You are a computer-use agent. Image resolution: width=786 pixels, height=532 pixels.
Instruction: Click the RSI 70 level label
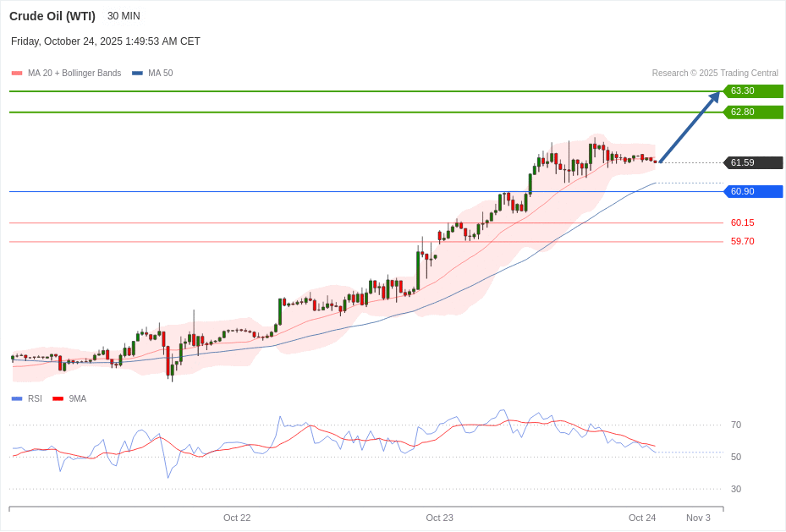(735, 425)
